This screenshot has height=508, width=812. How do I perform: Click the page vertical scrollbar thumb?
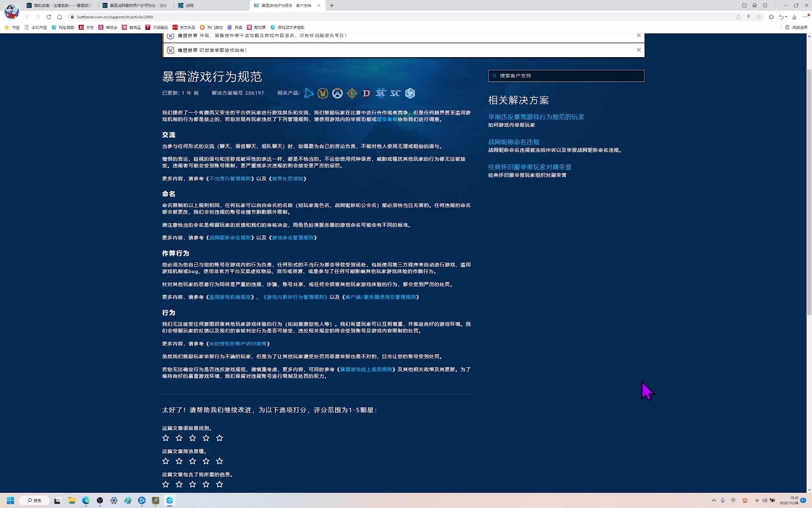(x=809, y=192)
